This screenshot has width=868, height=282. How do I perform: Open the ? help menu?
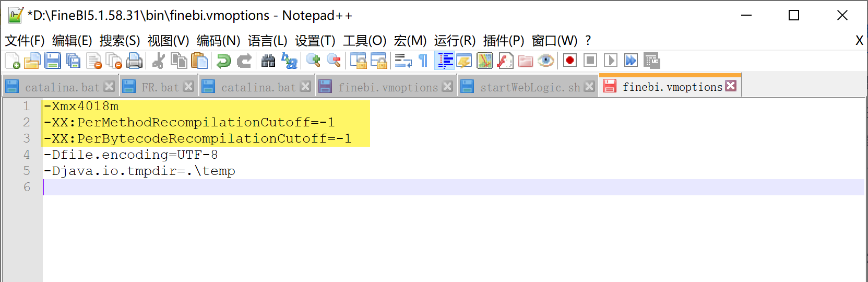tap(588, 41)
